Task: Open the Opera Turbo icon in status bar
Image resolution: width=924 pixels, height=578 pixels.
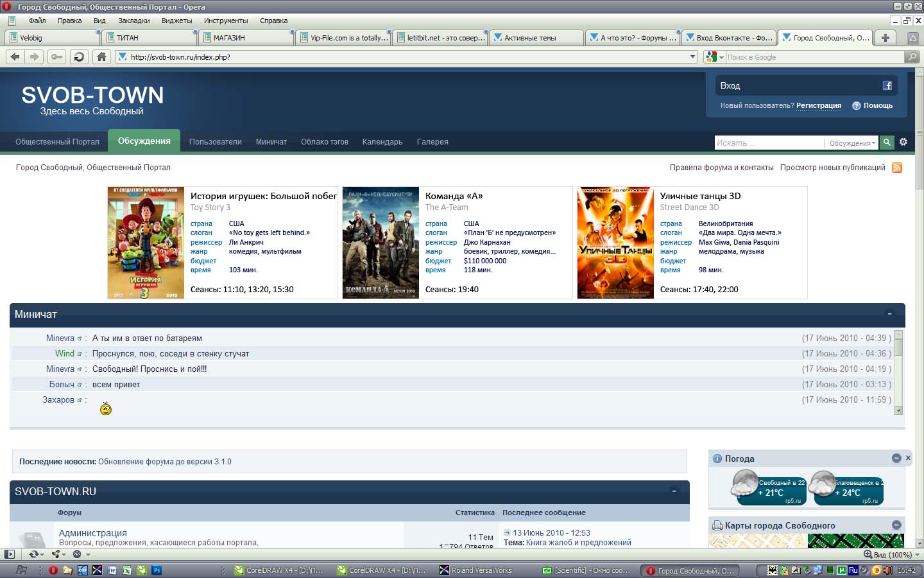Action: 77,554
